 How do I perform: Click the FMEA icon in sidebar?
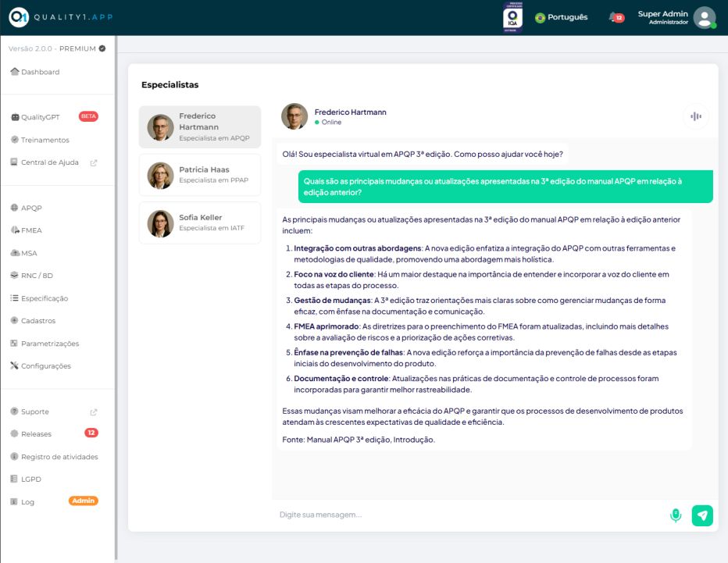[x=15, y=230]
